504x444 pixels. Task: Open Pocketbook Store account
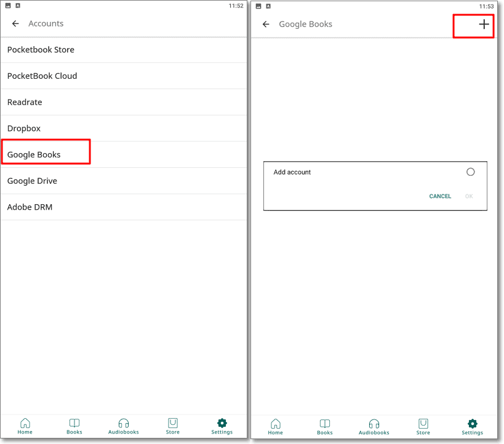coord(124,50)
